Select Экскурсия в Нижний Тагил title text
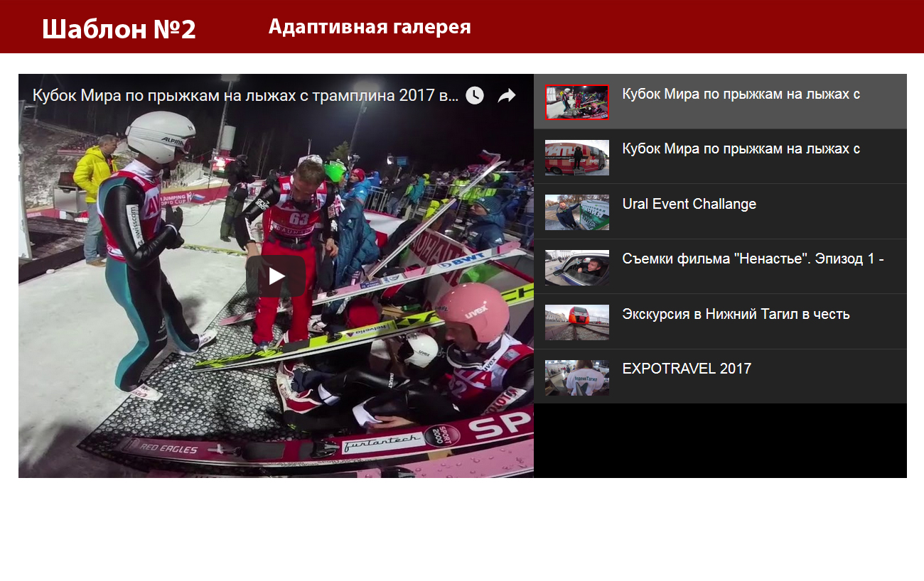924x581 pixels. click(736, 314)
